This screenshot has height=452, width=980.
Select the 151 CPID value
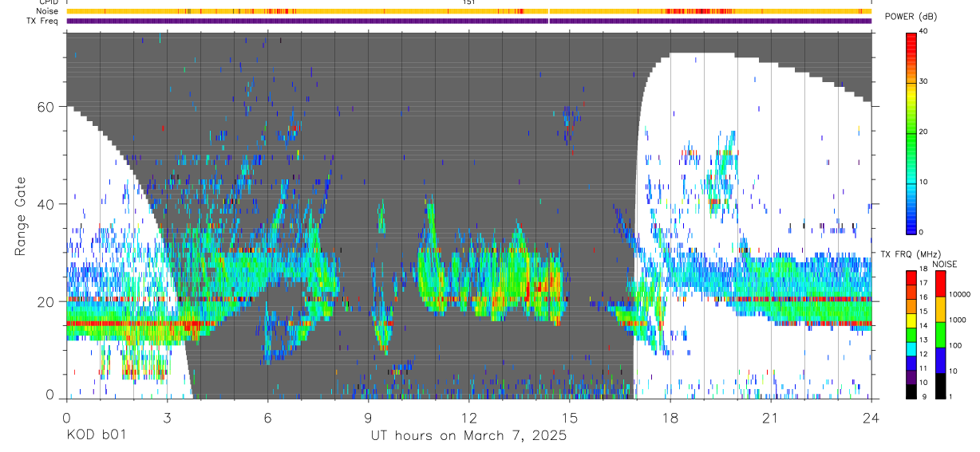(x=469, y=2)
